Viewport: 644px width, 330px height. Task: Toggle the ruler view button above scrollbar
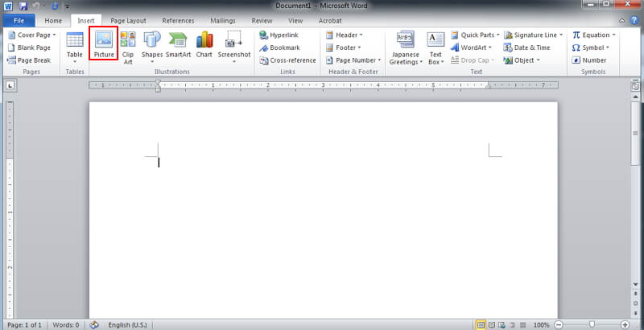point(635,86)
